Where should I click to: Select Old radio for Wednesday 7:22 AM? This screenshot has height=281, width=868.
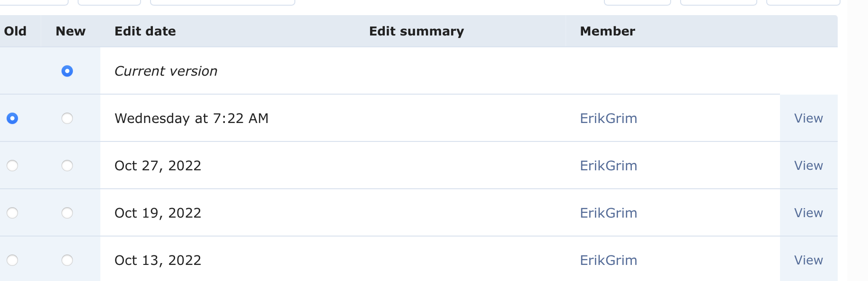click(12, 118)
